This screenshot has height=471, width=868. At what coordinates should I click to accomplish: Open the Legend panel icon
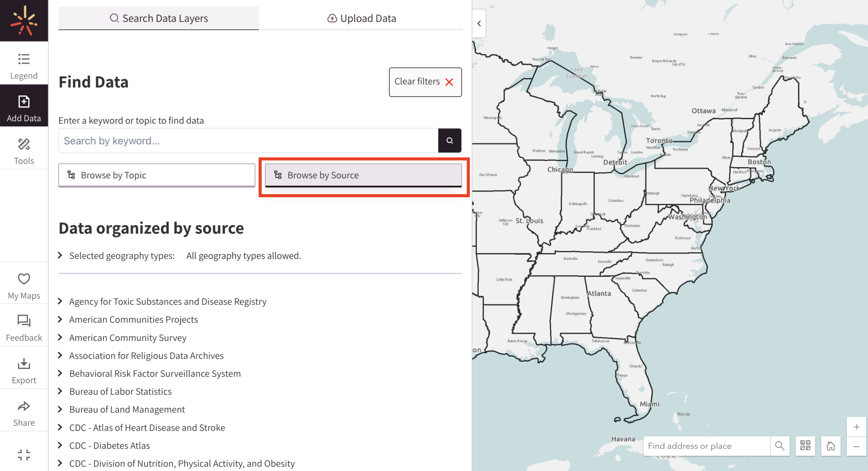pos(24,59)
